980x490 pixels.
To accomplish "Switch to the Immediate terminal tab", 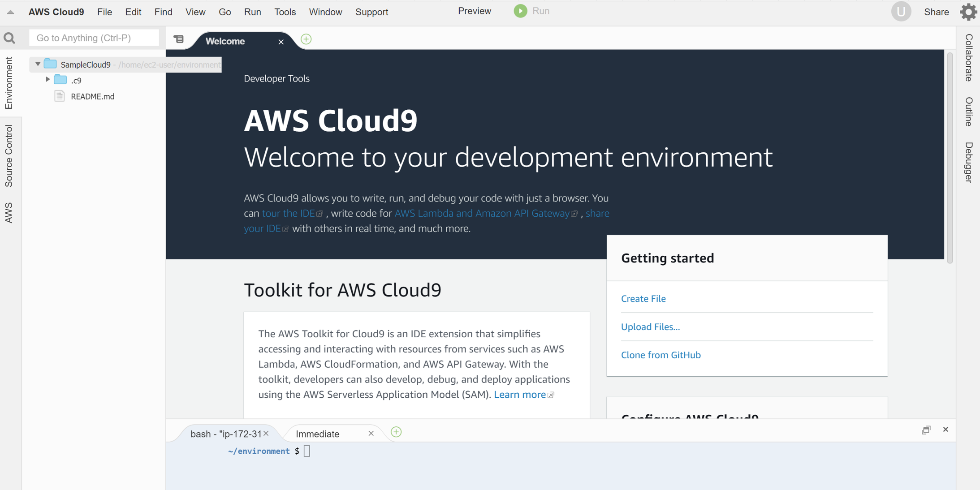I will point(318,434).
